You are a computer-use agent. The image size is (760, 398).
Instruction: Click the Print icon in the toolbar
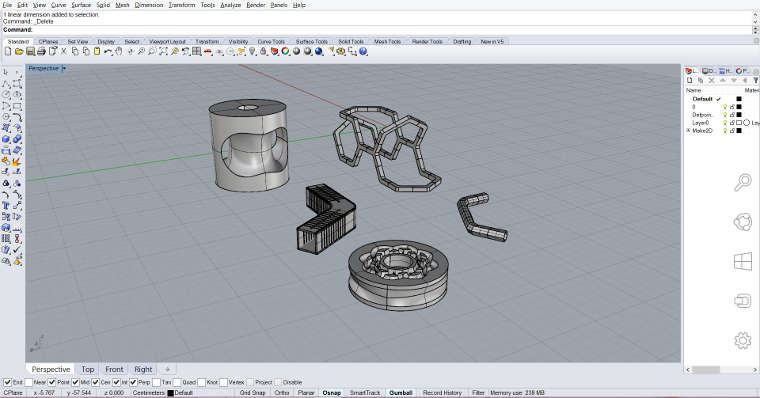point(41,51)
